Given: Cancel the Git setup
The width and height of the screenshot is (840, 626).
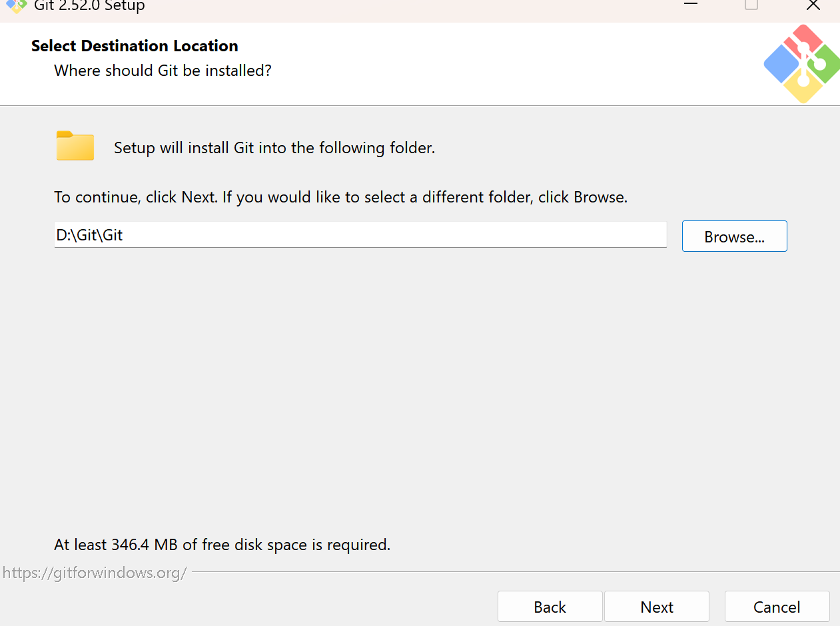Looking at the screenshot, I should [777, 607].
